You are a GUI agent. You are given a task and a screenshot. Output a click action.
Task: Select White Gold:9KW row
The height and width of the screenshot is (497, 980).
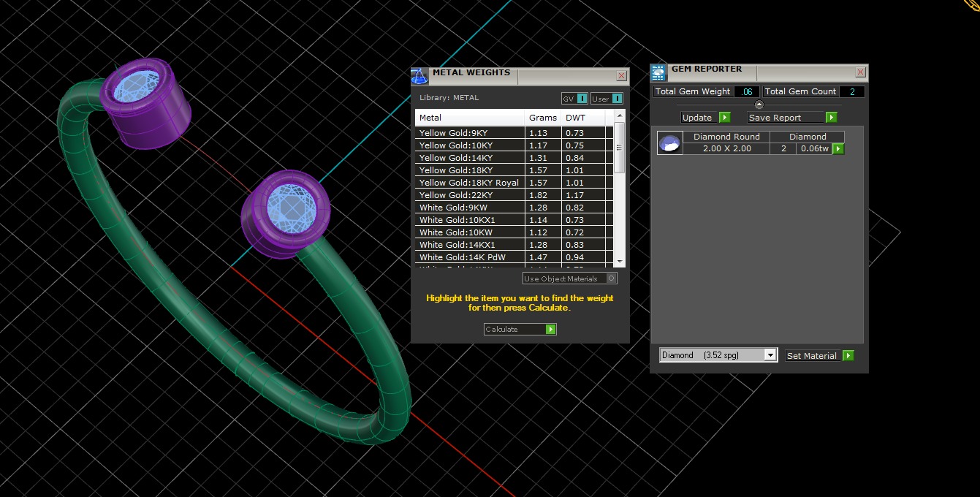coord(514,208)
